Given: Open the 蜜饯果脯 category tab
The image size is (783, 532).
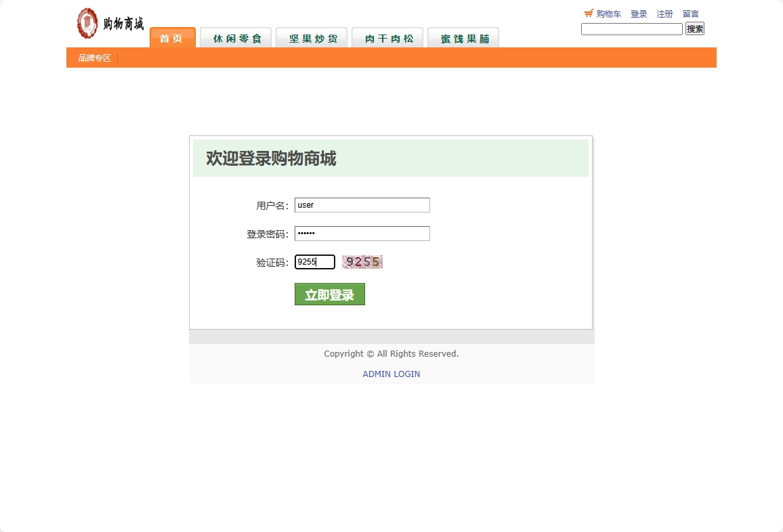Looking at the screenshot, I should click(463, 39).
